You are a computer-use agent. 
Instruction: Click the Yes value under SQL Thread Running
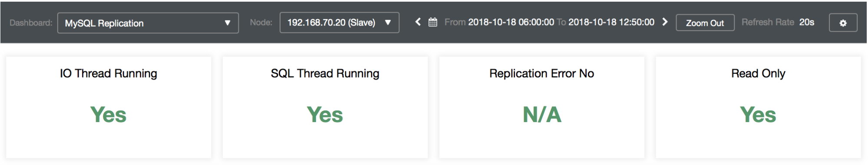[325, 115]
